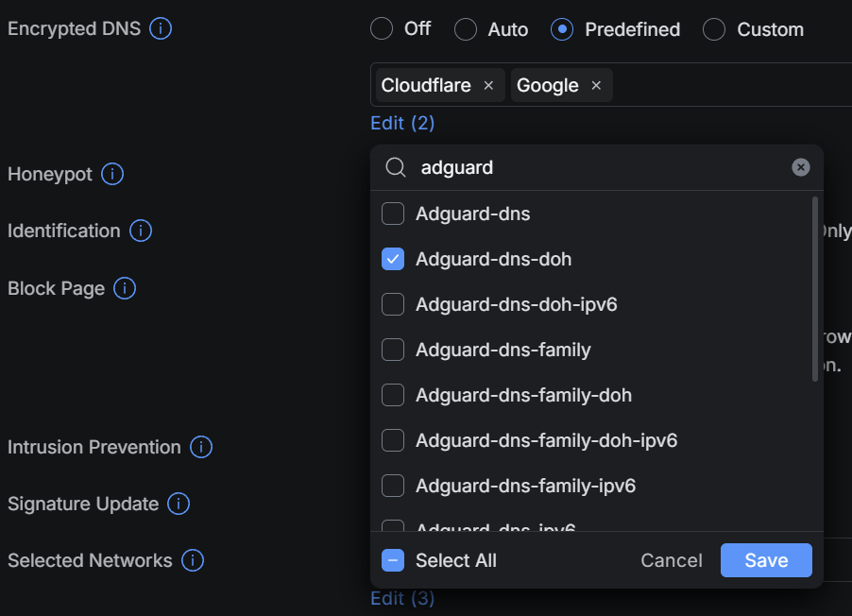Click info icon next to Encrypted DNS

tap(162, 28)
